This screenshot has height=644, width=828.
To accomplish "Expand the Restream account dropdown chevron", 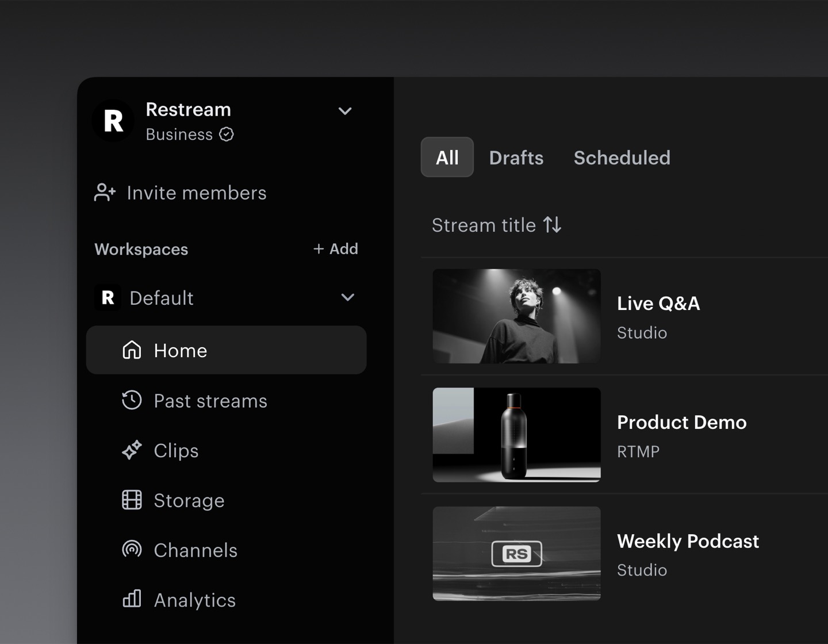I will point(345,111).
